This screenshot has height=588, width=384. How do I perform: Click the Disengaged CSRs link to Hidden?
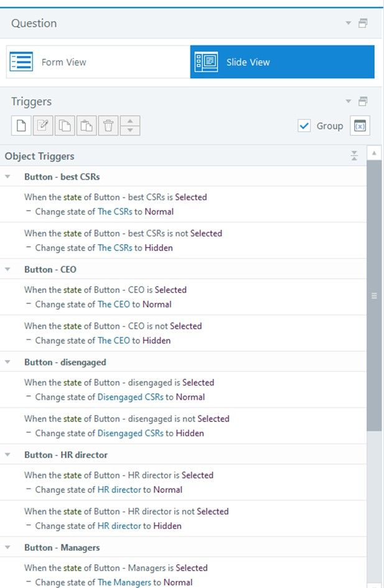pos(130,433)
